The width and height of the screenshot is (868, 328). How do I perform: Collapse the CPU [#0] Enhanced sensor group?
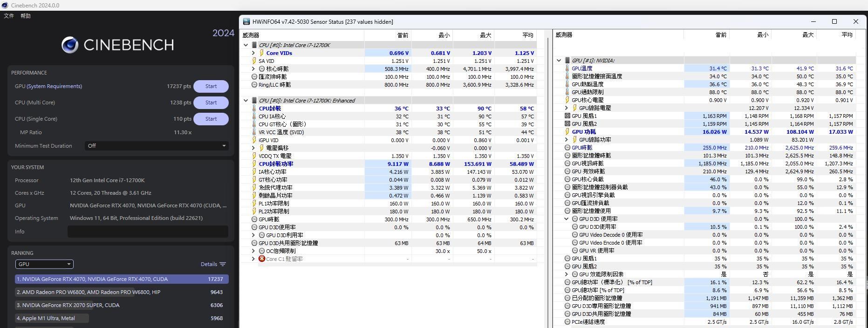click(246, 101)
